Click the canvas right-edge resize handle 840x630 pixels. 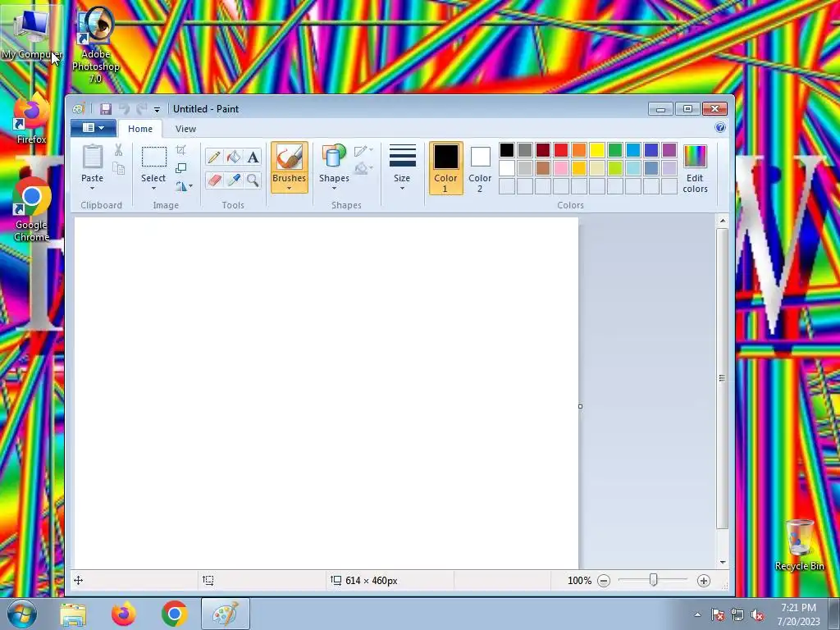coord(580,407)
